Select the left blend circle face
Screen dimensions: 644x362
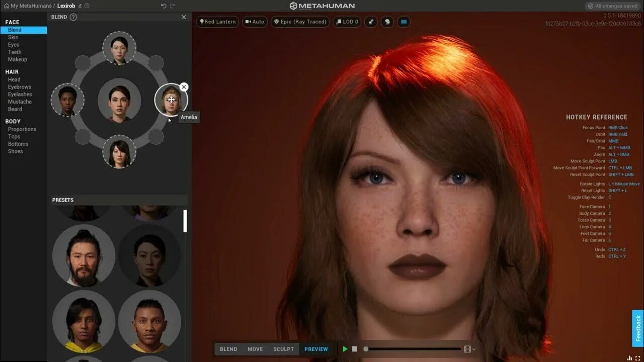coord(67,100)
